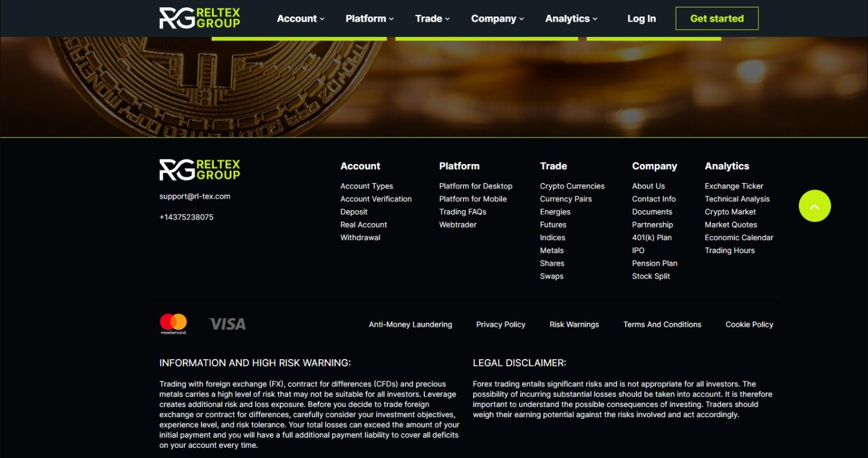The width and height of the screenshot is (868, 458).
Task: Open the Company dropdown in navbar
Action: (498, 19)
